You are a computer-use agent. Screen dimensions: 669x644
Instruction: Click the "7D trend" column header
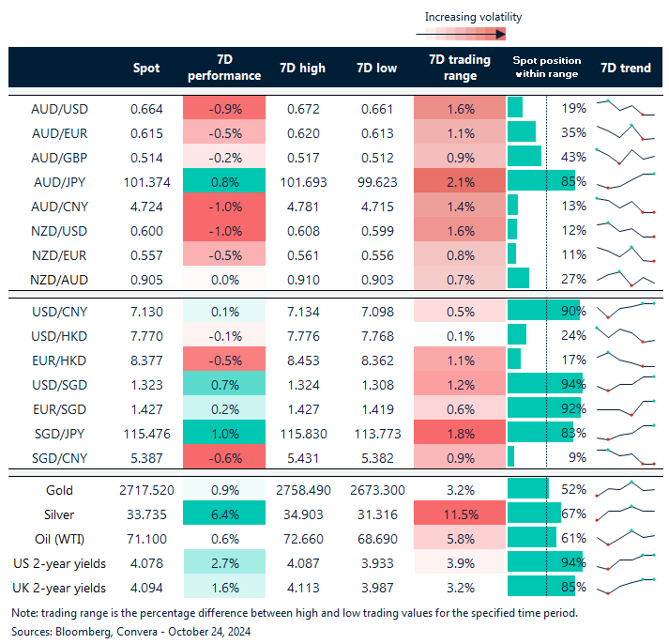pyautogui.click(x=626, y=68)
